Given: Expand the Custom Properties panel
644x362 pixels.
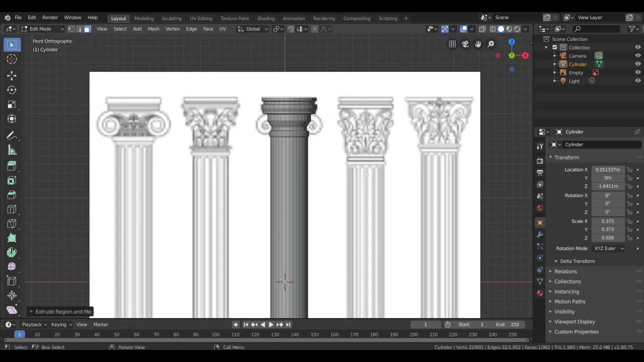Looking at the screenshot, I should (577, 332).
